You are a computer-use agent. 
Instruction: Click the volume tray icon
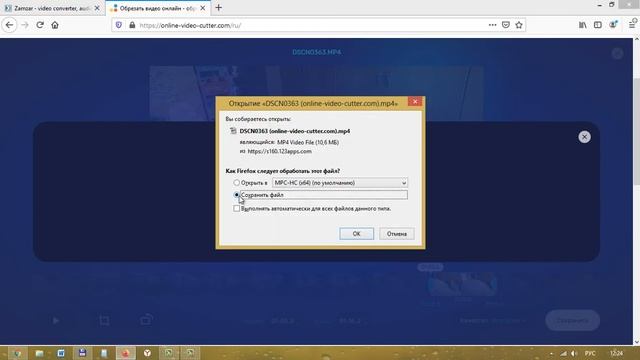pos(574,353)
